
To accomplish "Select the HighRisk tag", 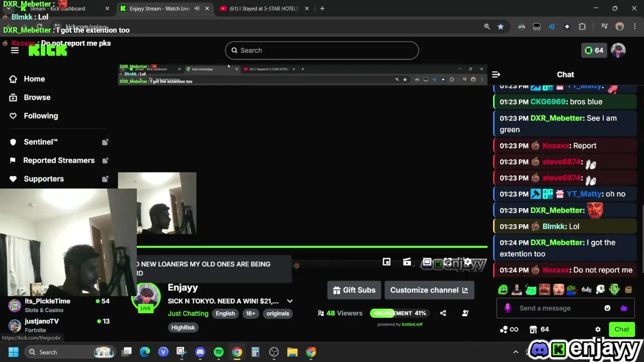I will [x=183, y=327].
